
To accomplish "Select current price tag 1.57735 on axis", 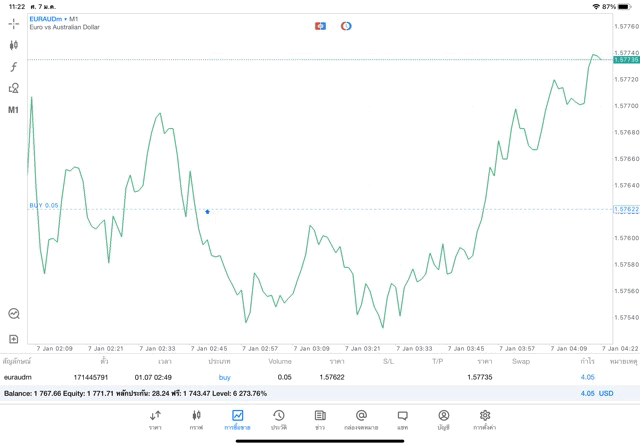I will click(x=627, y=60).
